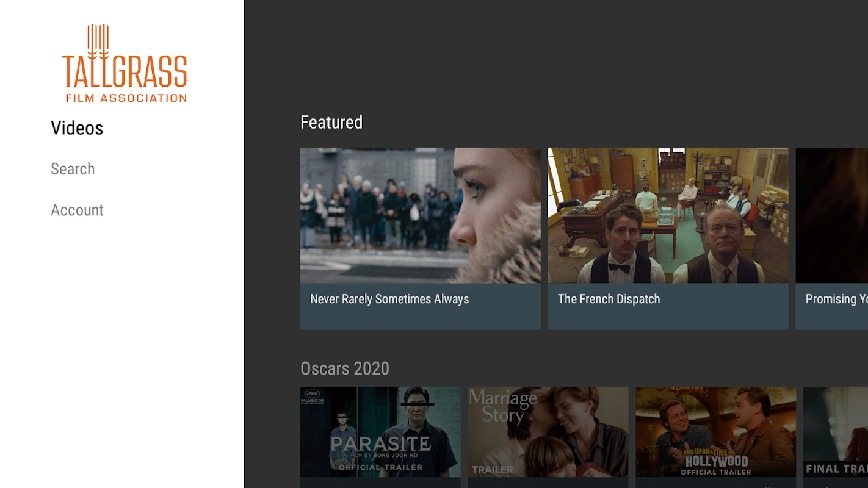This screenshot has width=868, height=488.
Task: Open the partially visible Promising Young Woman card
Action: [x=832, y=239]
